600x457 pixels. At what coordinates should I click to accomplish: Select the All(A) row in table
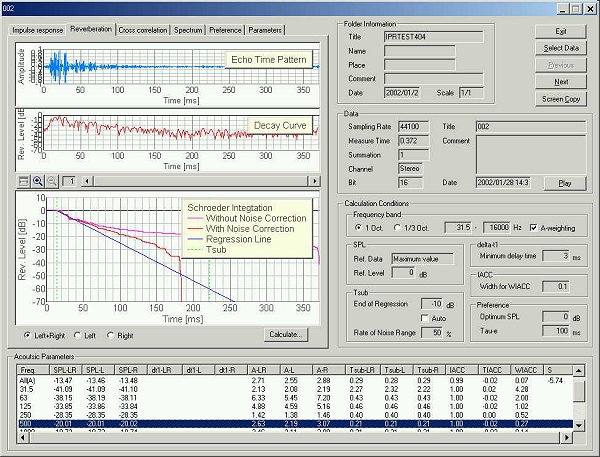pyautogui.click(x=295, y=380)
